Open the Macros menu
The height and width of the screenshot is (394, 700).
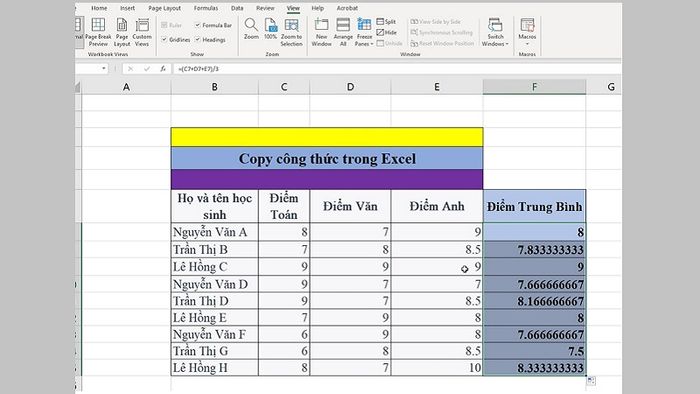[x=527, y=32]
